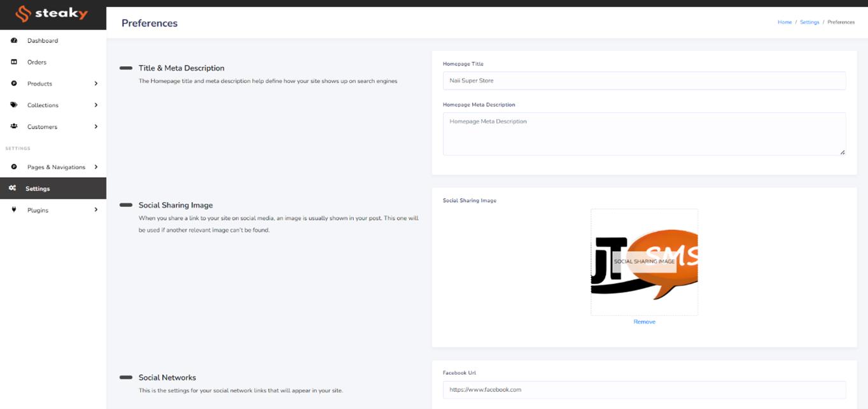Expand the Customers submenu chevron
The image size is (868, 409).
point(96,127)
